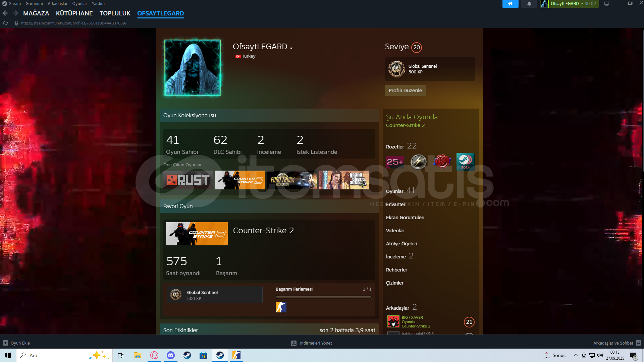Open the 62 DLC Sahibi stat
This screenshot has width=644, height=362.
point(227,144)
